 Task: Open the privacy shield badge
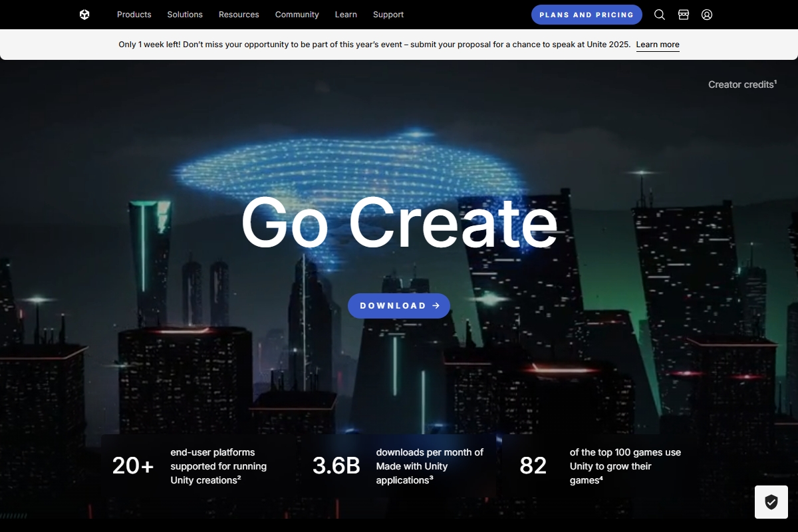point(771,502)
